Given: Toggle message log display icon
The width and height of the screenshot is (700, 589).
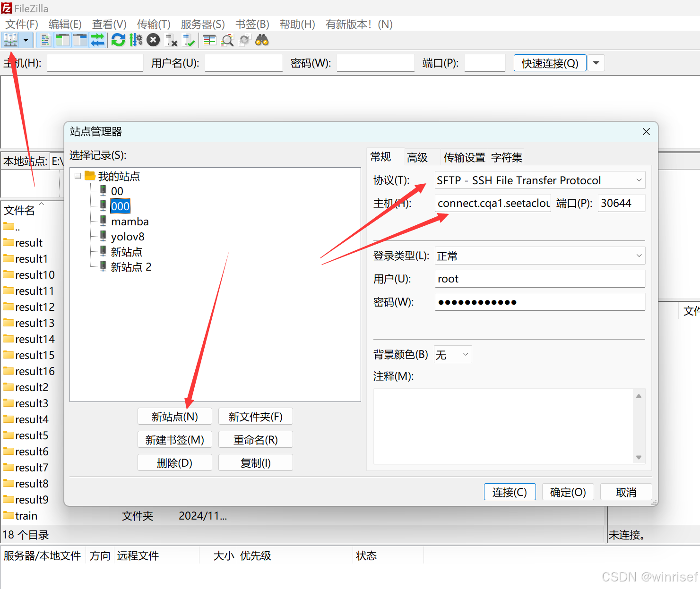Looking at the screenshot, I should point(45,40).
